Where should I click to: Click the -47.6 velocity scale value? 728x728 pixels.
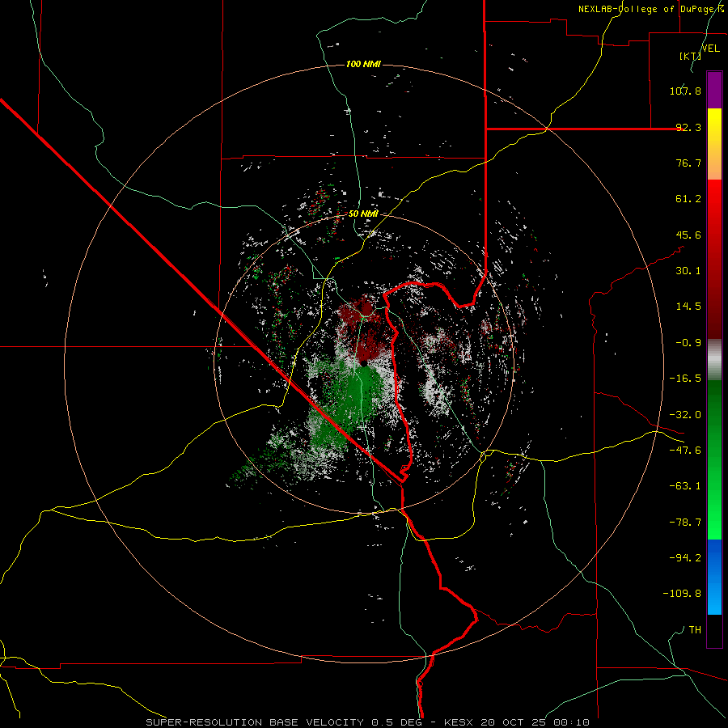pyautogui.click(x=685, y=451)
